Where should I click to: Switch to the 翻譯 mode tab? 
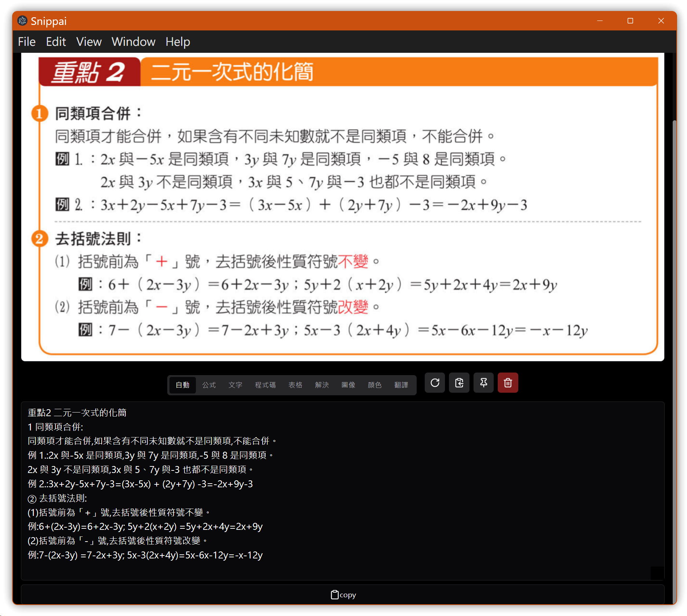pyautogui.click(x=401, y=385)
